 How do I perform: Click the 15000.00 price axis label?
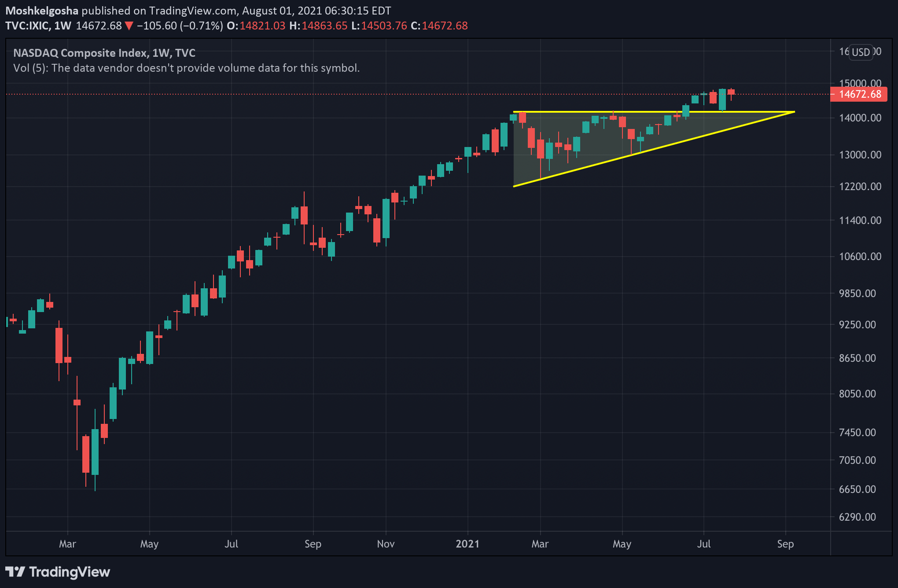coord(860,83)
